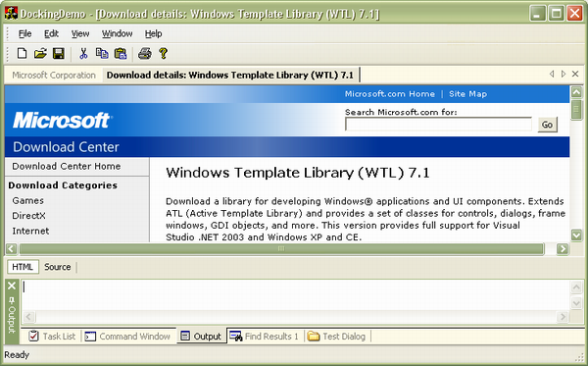Select the Find Results 1 tab
This screenshot has height=366, width=588.
tap(264, 336)
